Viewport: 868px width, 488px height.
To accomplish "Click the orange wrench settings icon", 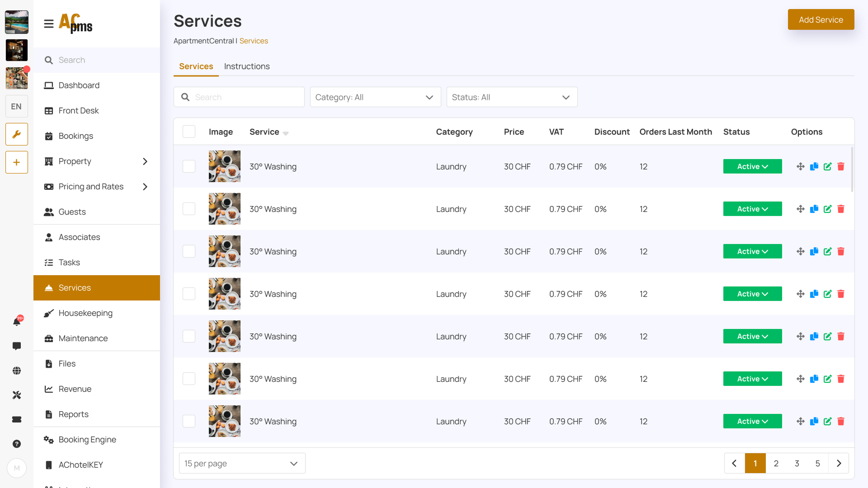I will click(x=17, y=134).
